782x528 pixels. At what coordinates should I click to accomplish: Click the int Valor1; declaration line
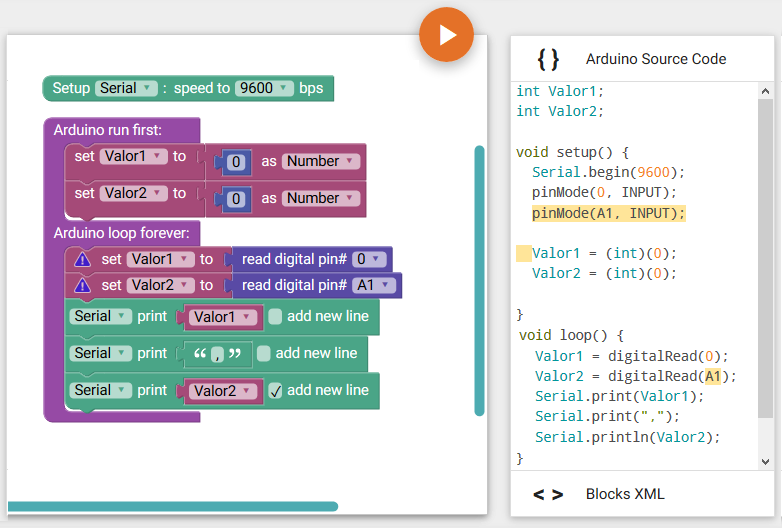click(560, 91)
